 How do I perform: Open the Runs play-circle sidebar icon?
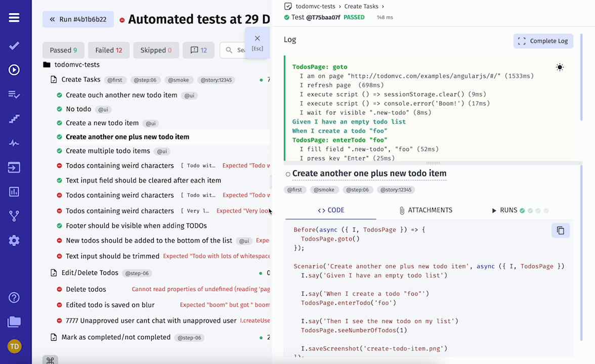point(14,70)
